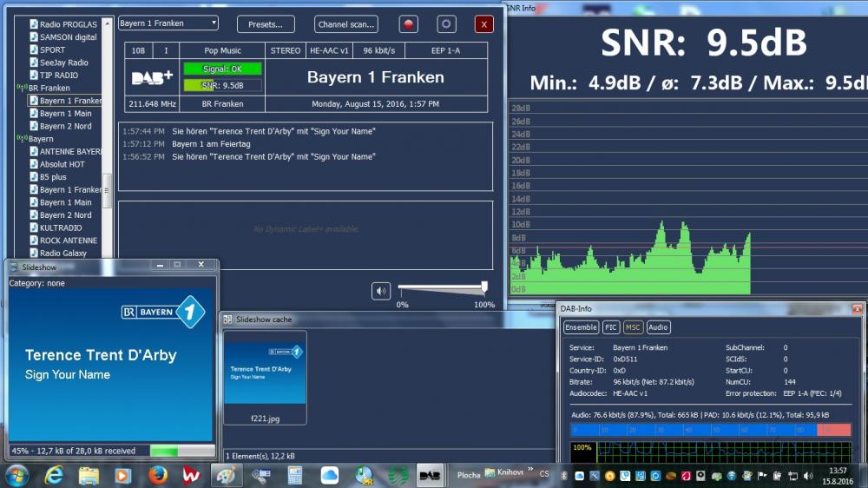This screenshot has height=488, width=868.
Task: Switch to DAB player taskbar button
Action: pos(430,475)
